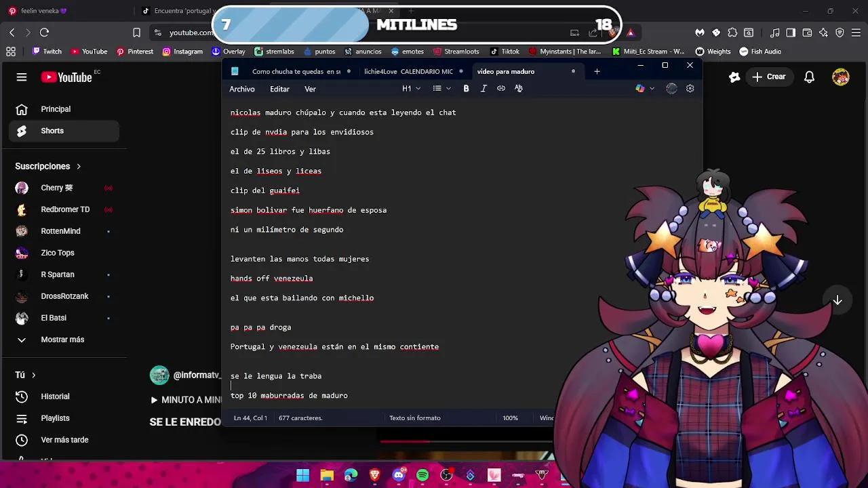Clear formatting in Notepad toolbar

pos(519,89)
